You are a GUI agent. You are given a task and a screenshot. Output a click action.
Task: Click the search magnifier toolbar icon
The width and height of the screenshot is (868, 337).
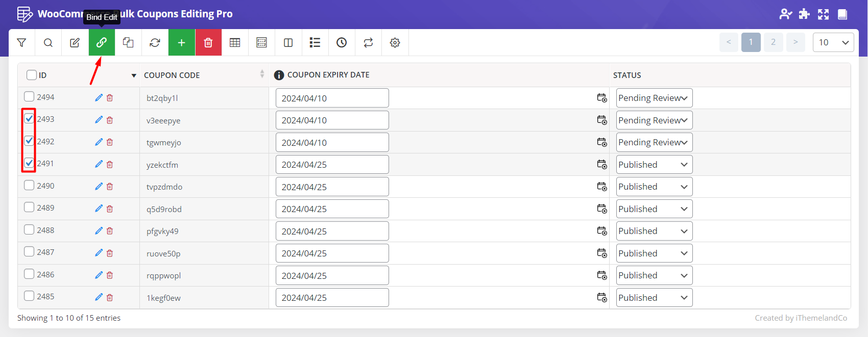[48, 43]
